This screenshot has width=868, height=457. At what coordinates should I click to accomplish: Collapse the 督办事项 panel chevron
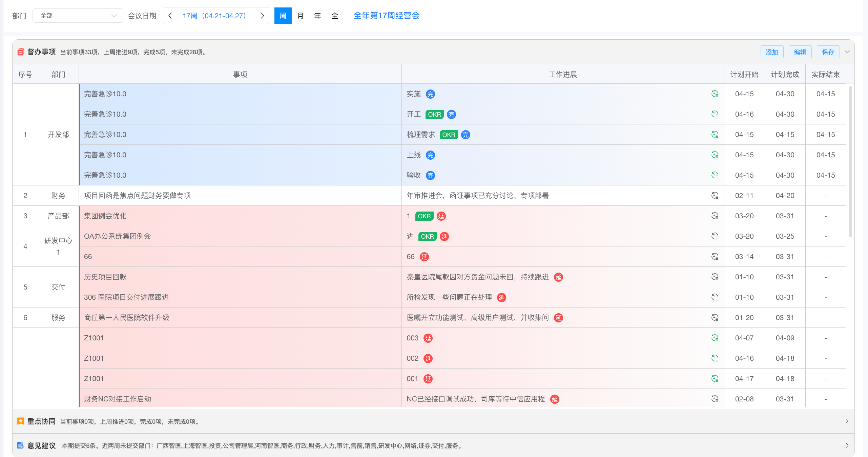pos(847,52)
